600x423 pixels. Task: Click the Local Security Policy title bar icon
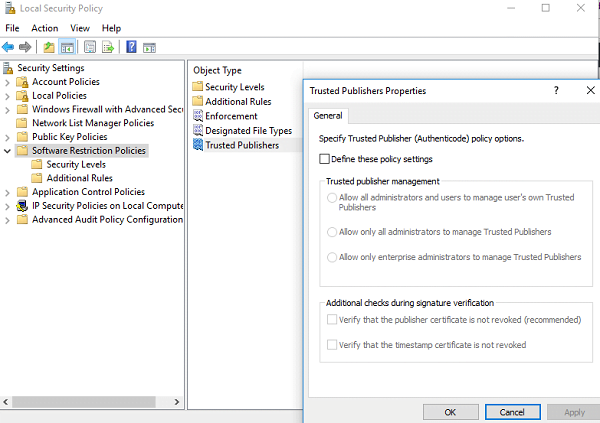[x=10, y=8]
